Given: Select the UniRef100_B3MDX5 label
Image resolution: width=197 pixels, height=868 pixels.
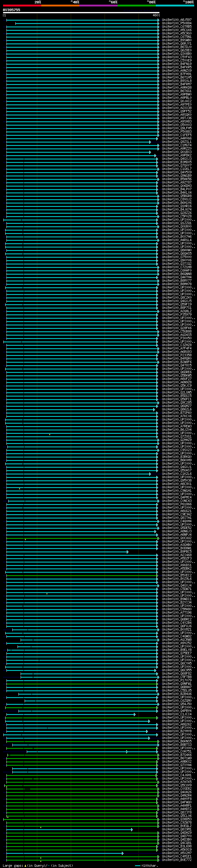Looking at the screenshot, I should pyautogui.click(x=177, y=162).
